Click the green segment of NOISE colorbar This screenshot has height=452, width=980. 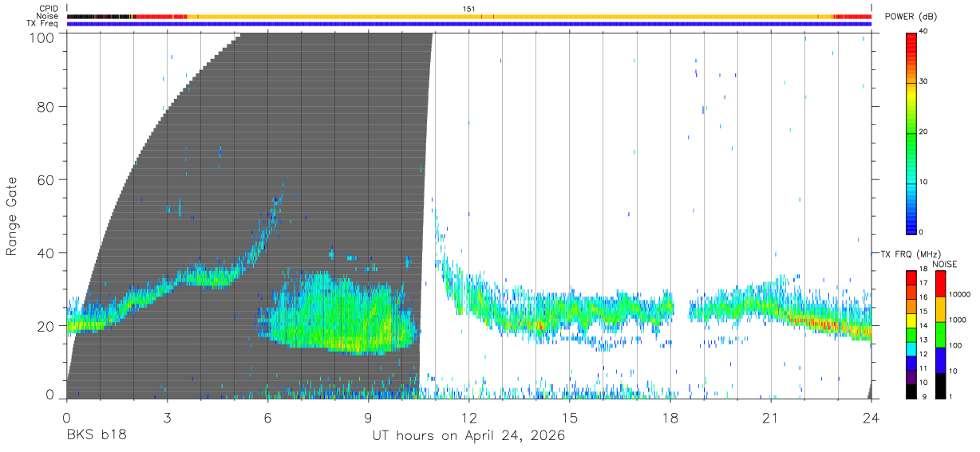point(939,334)
